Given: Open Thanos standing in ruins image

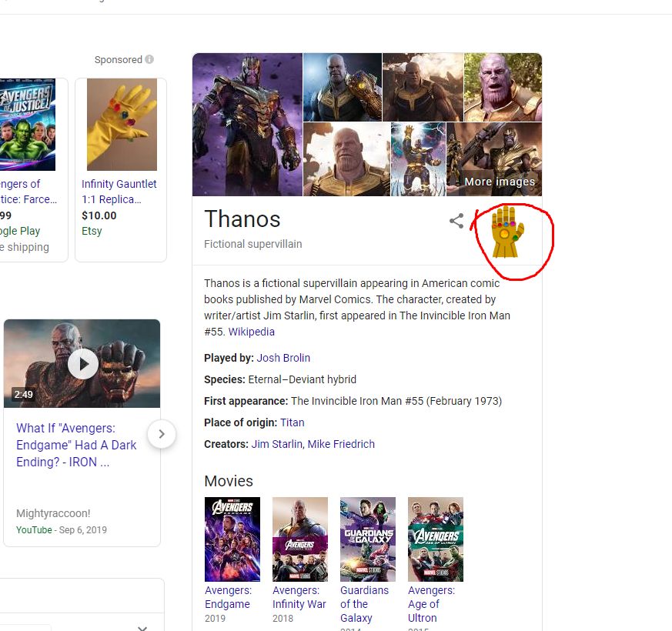Looking at the screenshot, I should [x=423, y=87].
